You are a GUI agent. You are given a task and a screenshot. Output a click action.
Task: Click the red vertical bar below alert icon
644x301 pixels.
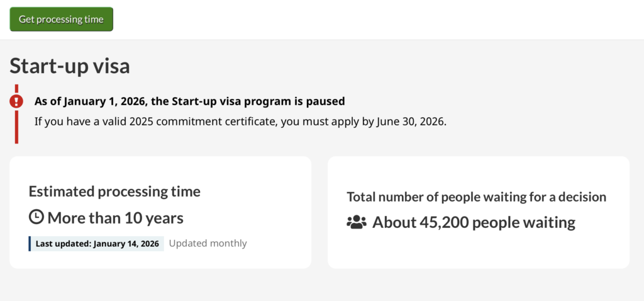[16, 129]
